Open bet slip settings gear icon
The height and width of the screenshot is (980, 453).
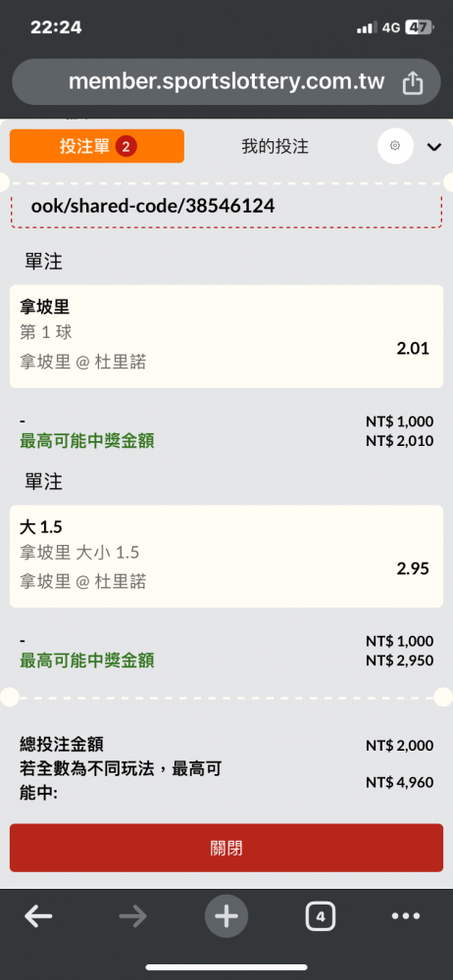pos(395,146)
